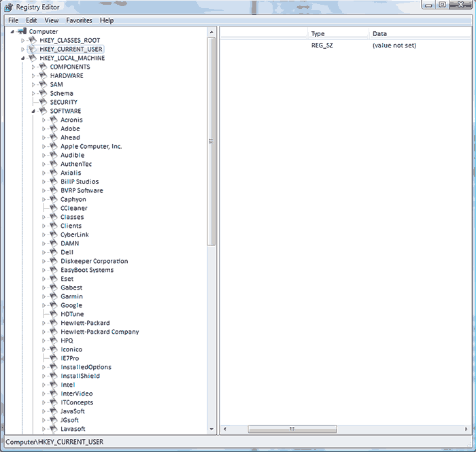This screenshot has width=476, height=452.
Task: Collapse the Computer root node
Action: [12, 31]
